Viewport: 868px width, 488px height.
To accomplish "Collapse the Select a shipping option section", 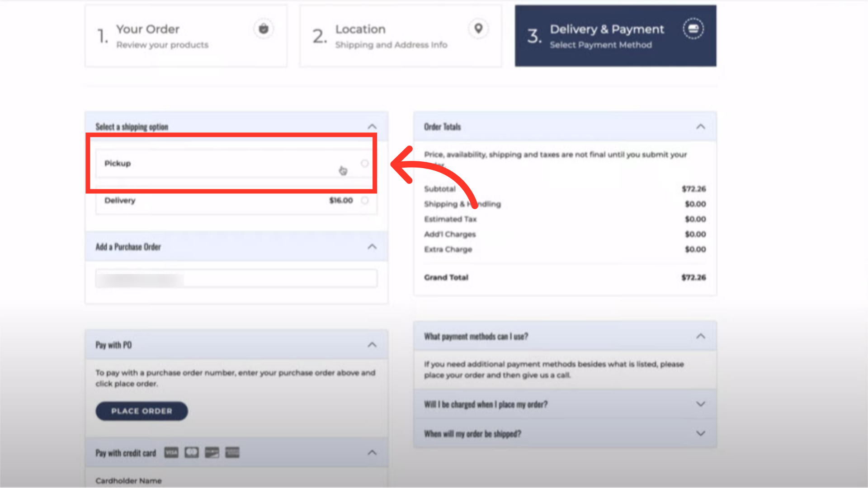I will (372, 127).
